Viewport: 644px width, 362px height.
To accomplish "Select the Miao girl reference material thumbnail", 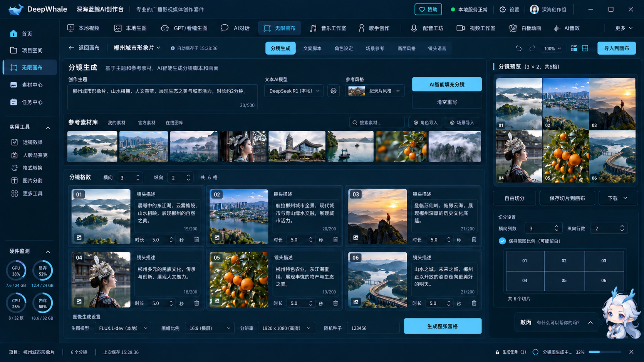I will [x=243, y=147].
